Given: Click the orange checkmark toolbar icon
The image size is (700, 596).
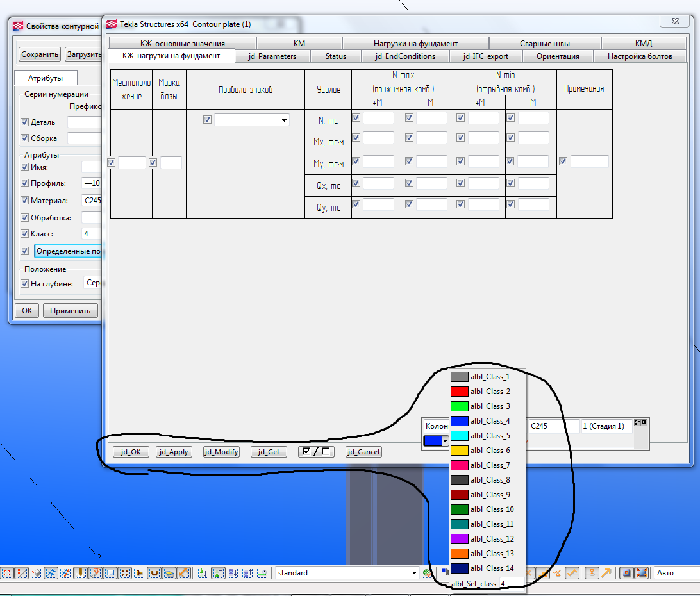Looking at the screenshot, I should click(x=572, y=573).
